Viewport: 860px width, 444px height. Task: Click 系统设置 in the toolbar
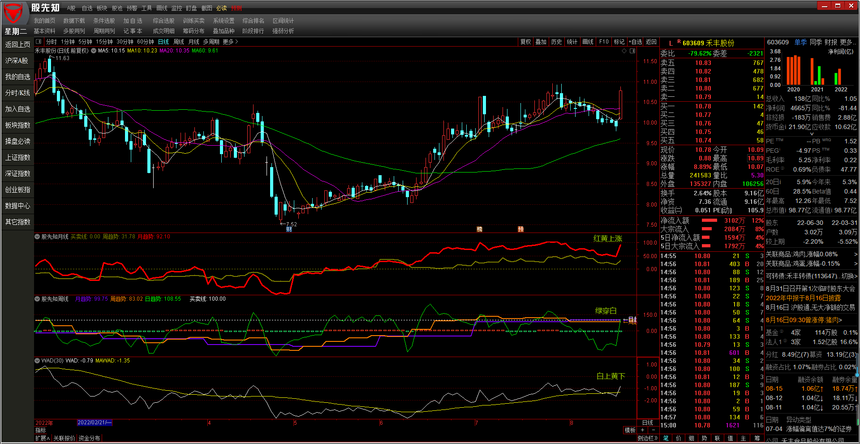(x=224, y=20)
